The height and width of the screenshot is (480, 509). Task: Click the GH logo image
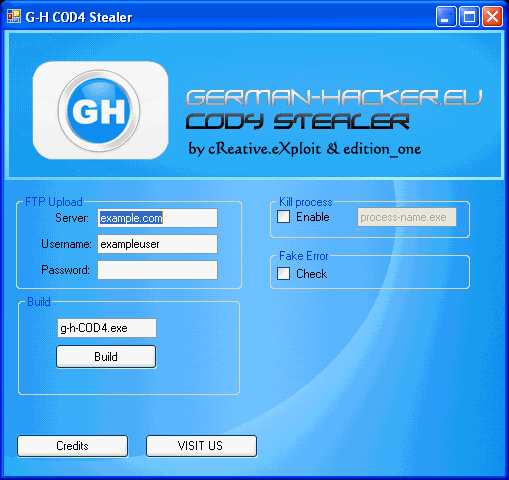(100, 110)
